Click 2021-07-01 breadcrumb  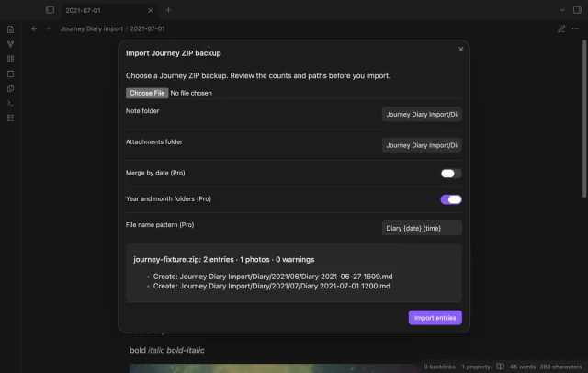[147, 28]
